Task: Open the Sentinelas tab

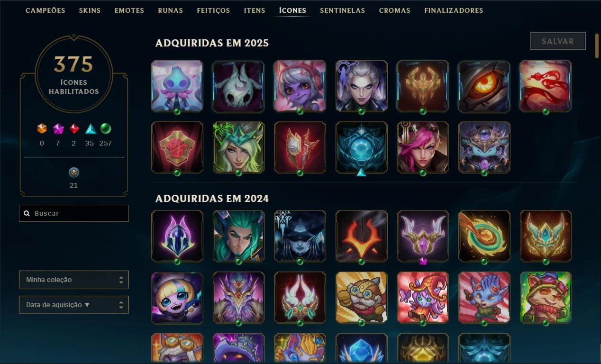Action: coord(342,10)
